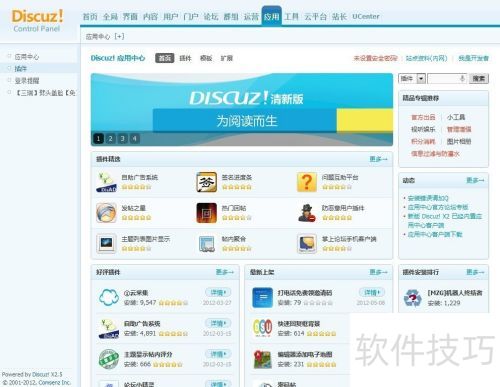Image resolution: width=500 pixels, height=387 pixels.
Task: Open the 用户 top navigation menu
Action: tap(171, 16)
